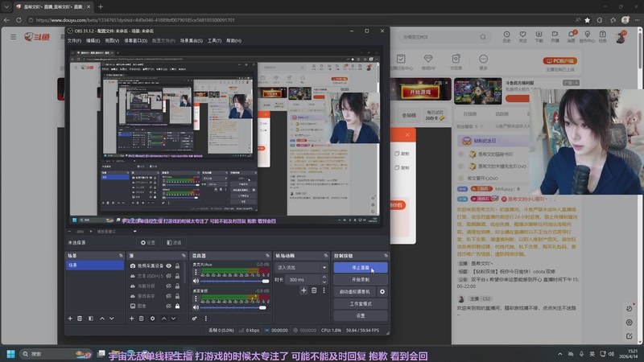Delete selected scene with trash icon
Image resolution: width=644 pixels, height=362 pixels.
click(x=80, y=319)
